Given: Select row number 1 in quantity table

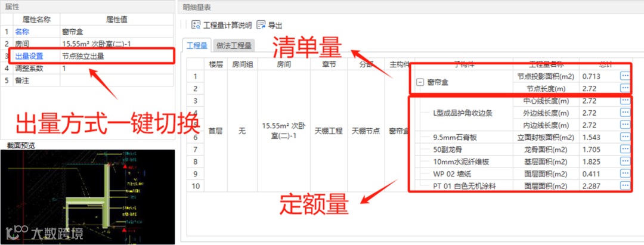Looking at the screenshot, I should (x=196, y=76).
